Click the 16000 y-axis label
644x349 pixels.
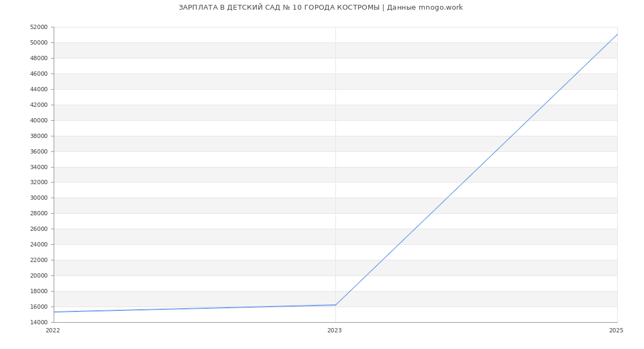coord(39,307)
